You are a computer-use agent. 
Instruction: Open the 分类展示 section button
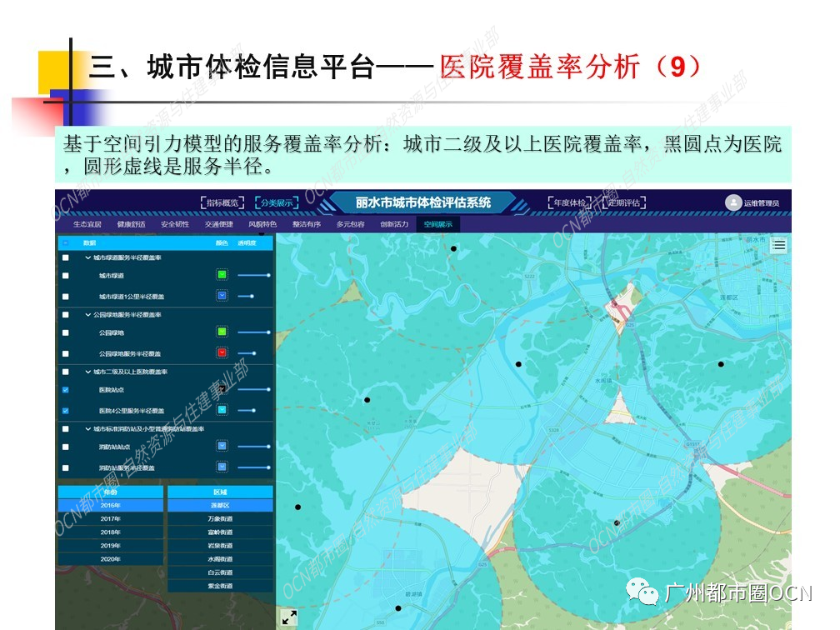pyautogui.click(x=277, y=202)
